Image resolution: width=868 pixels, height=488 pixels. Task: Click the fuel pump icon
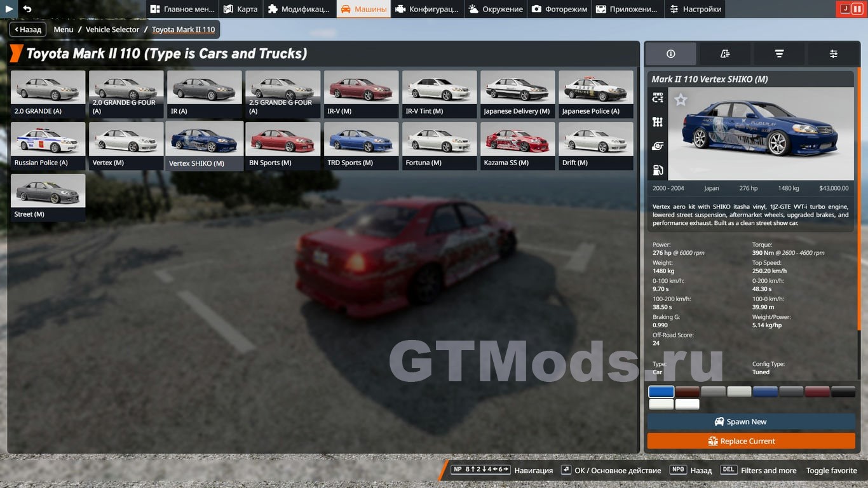(x=658, y=170)
